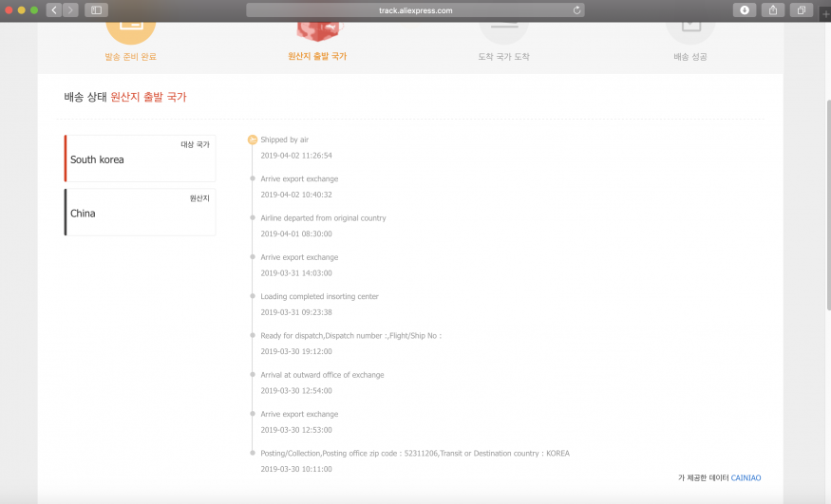Click the Shipped by air entry

[x=284, y=140]
